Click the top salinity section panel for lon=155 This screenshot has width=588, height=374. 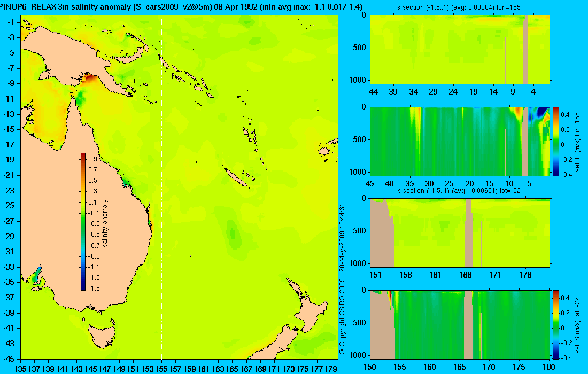[460, 50]
